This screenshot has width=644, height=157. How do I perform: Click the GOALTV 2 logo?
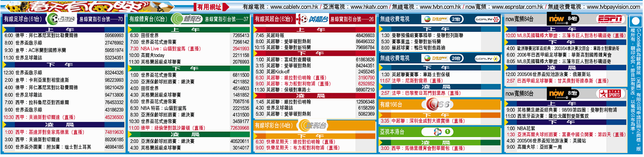point(487,59)
